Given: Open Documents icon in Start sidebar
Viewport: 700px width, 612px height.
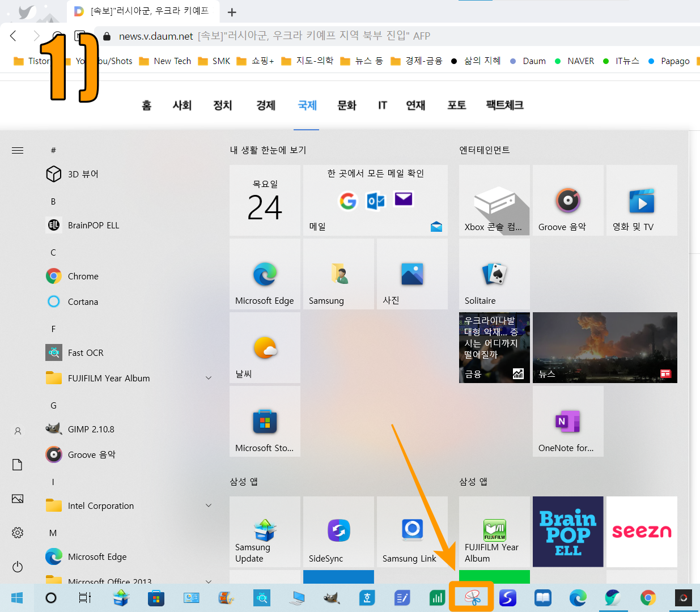Looking at the screenshot, I should 18,465.
